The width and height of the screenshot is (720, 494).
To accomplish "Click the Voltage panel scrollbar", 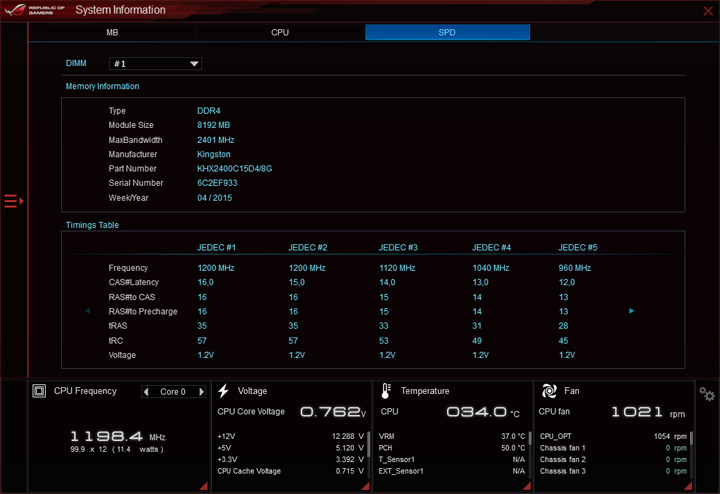I will pyautogui.click(x=369, y=444).
